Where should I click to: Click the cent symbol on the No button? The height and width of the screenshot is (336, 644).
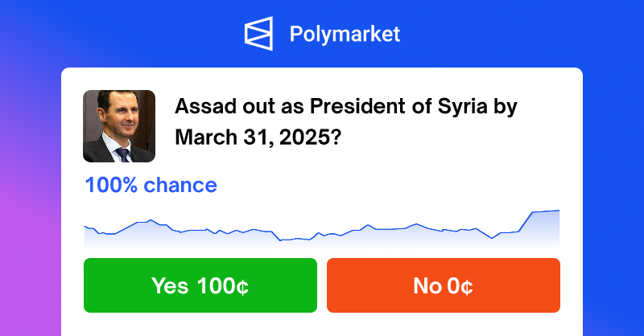point(465,286)
